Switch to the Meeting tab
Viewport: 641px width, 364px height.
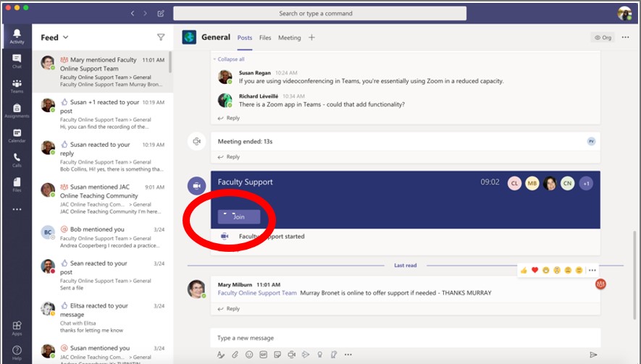290,38
